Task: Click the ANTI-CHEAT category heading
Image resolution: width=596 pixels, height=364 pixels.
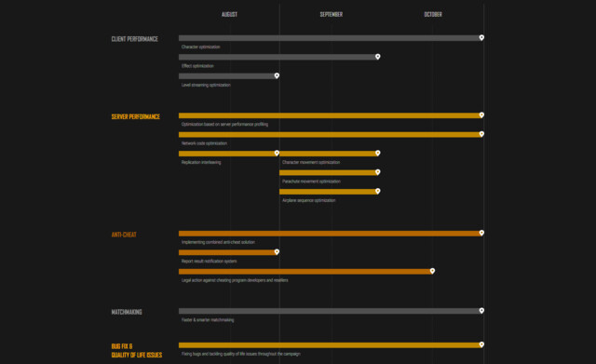Action: [x=124, y=235]
